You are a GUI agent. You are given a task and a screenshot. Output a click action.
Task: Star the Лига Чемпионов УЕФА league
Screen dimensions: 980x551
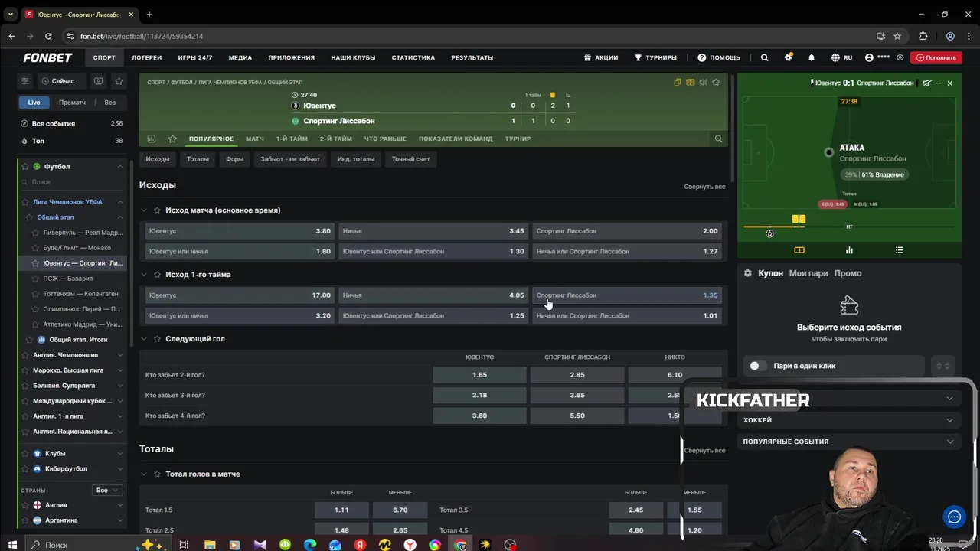click(x=25, y=202)
